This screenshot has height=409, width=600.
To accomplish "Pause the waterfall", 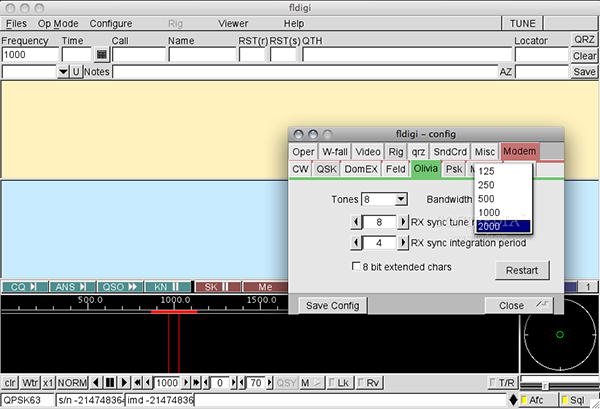I will pyautogui.click(x=109, y=382).
